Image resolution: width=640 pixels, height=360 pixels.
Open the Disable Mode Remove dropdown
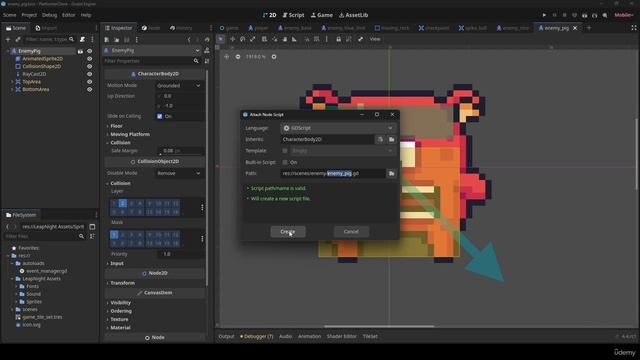[179, 173]
